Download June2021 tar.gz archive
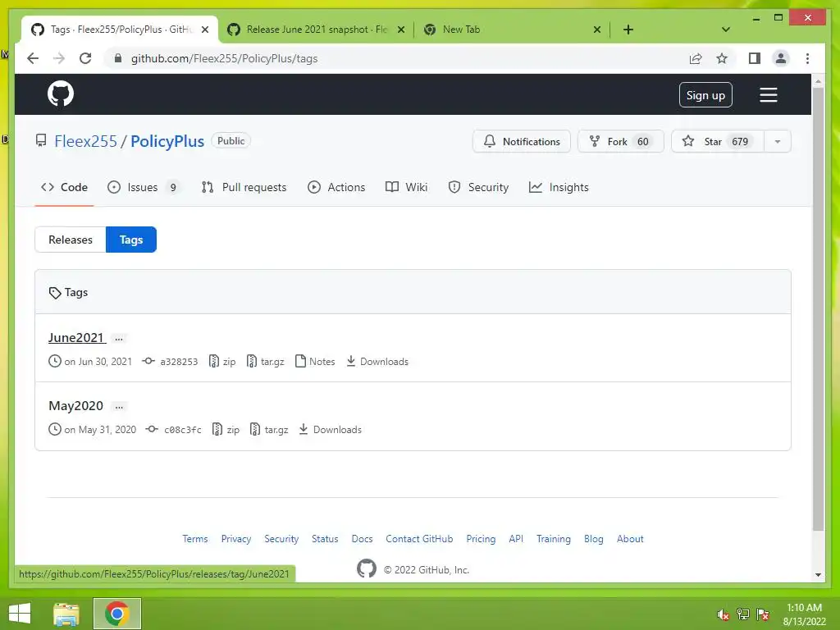 (x=265, y=362)
